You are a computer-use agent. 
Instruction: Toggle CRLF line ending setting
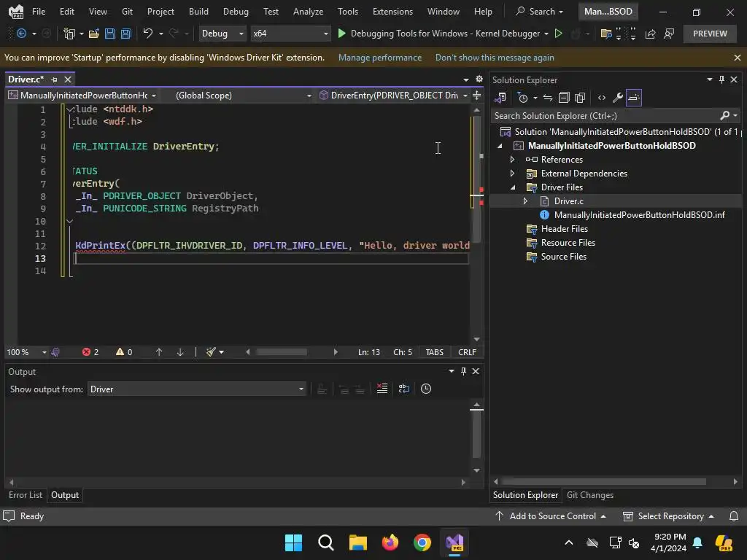467,352
